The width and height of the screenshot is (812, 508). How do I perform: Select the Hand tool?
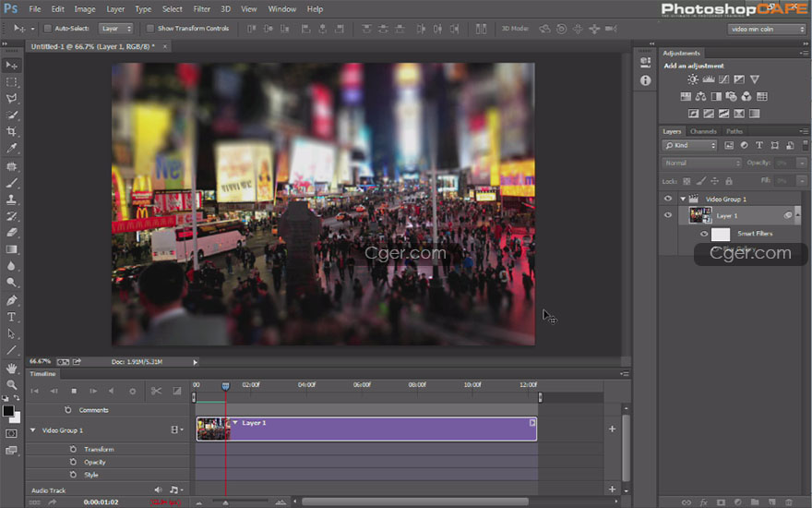click(11, 368)
